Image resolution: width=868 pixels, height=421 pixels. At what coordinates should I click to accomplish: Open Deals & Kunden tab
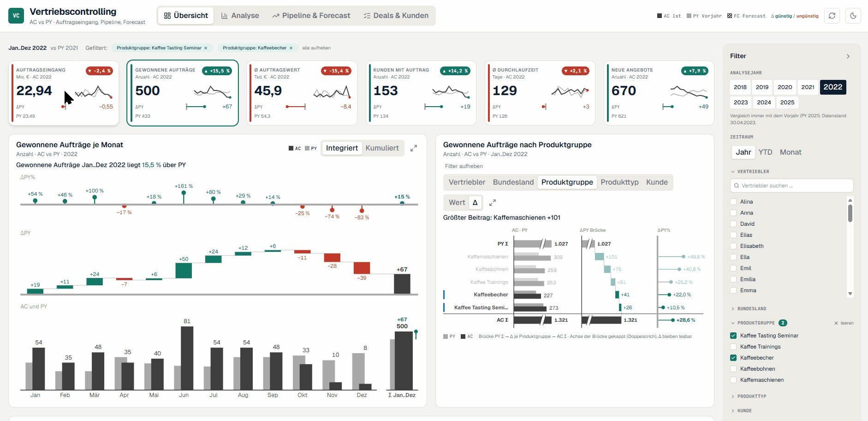click(396, 16)
